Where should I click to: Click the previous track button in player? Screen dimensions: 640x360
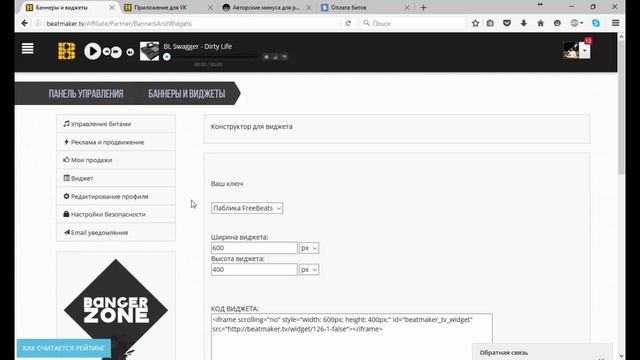(x=107, y=52)
